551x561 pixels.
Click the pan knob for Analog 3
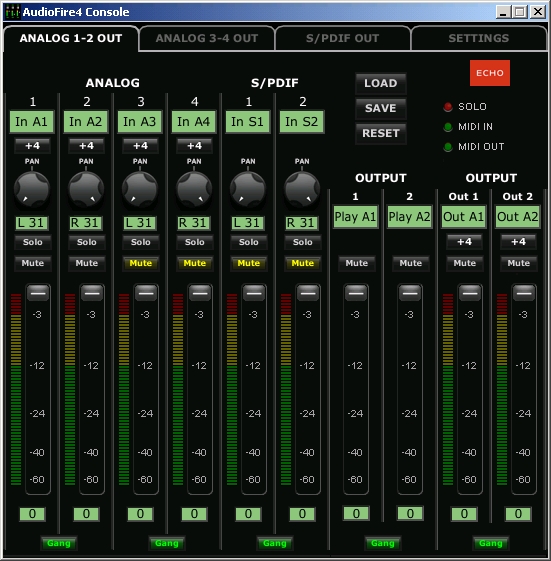pos(140,189)
